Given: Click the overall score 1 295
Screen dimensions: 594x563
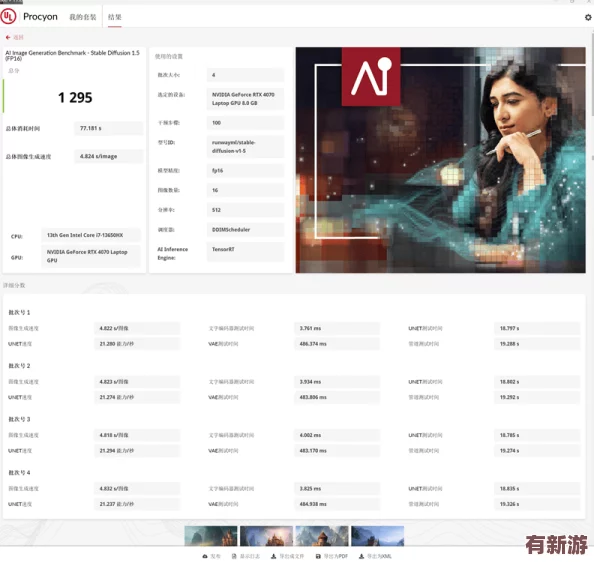Looking at the screenshot, I should point(75,98).
